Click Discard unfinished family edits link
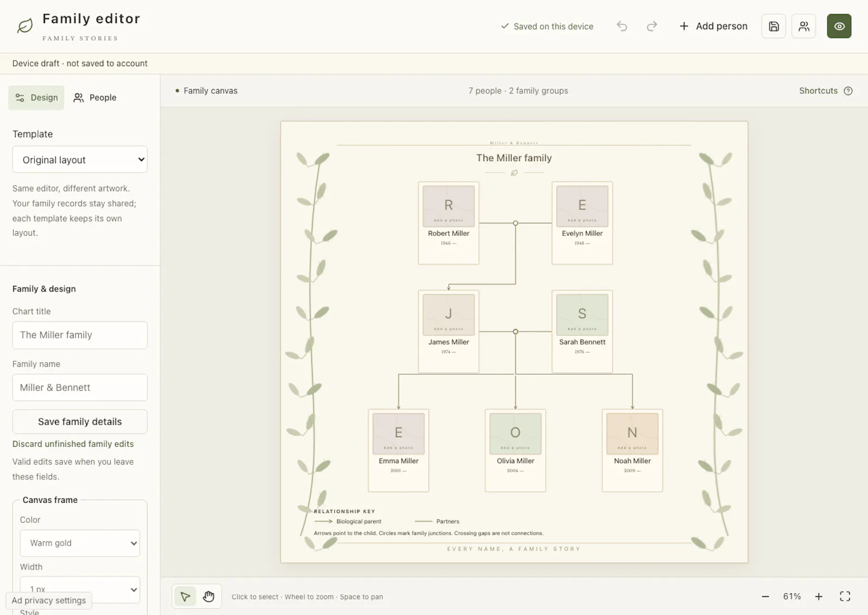The height and width of the screenshot is (615, 868). tap(73, 444)
